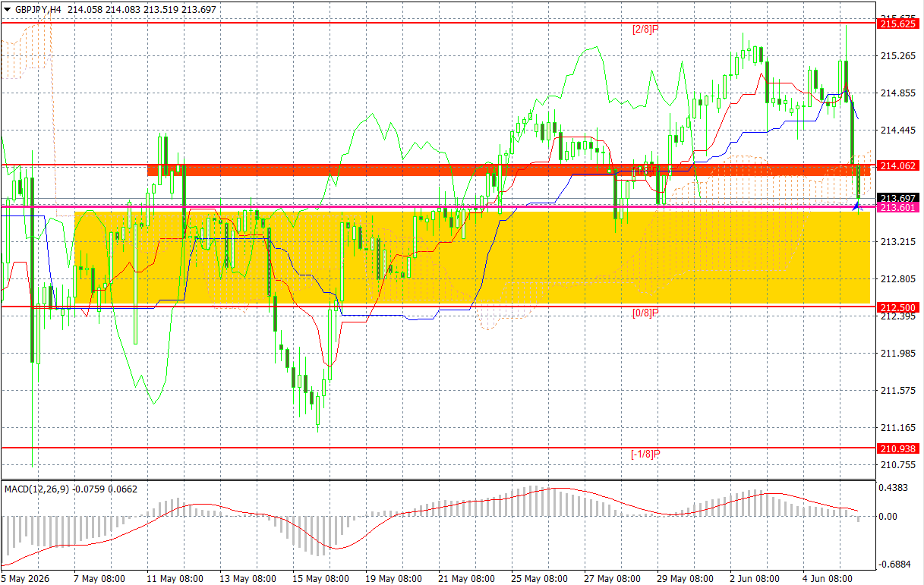Screen dimensions: 924x585
Task: Click the small triangle before GBPJPY,H4
Action: [x=8, y=8]
